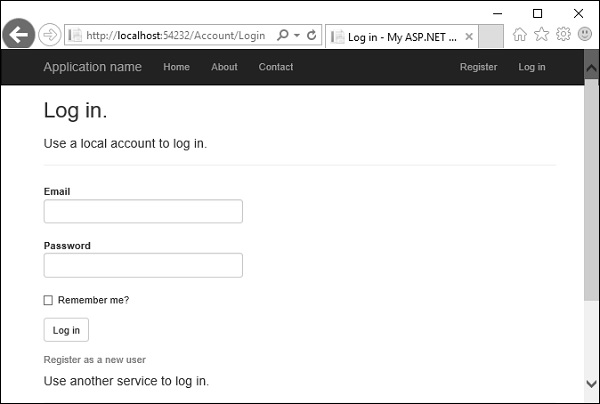600x404 pixels.
Task: Open a new blank tab
Action: (491, 36)
